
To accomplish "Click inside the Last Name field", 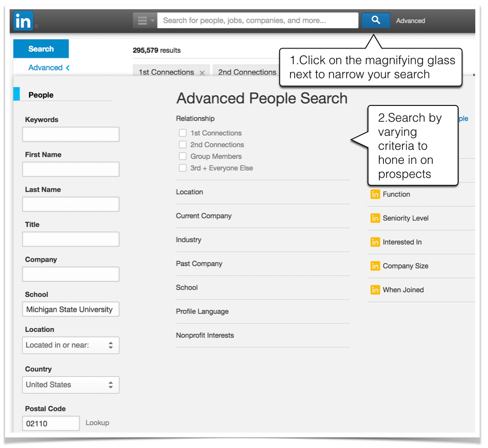I will pos(71,204).
